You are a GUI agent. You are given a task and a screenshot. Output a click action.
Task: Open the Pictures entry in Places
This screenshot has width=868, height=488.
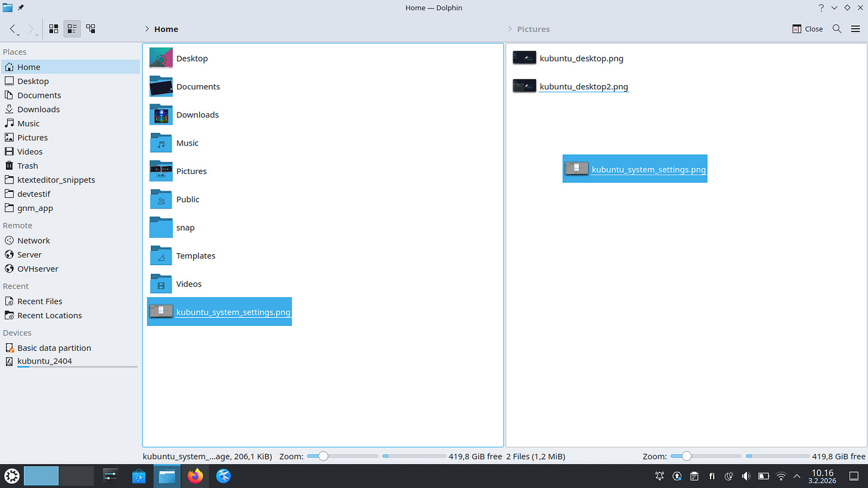tap(32, 137)
